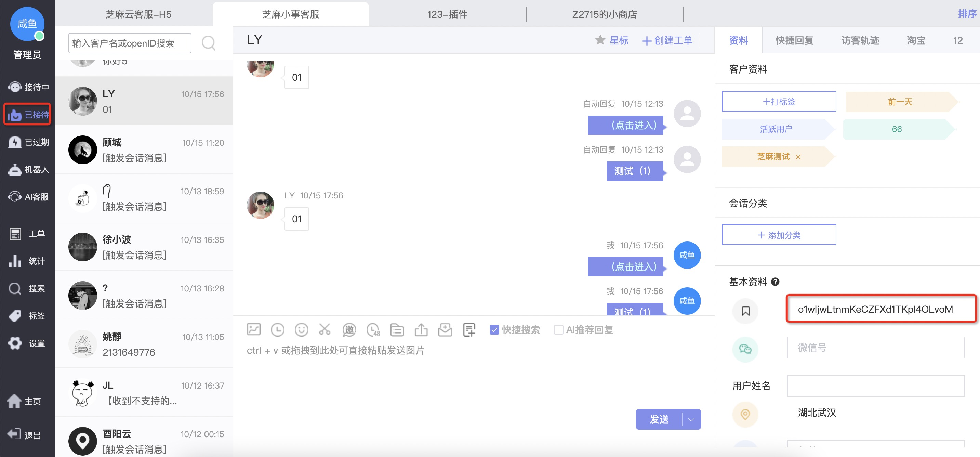Expand the send button dropdown arrow
This screenshot has height=457, width=980.
692,419
